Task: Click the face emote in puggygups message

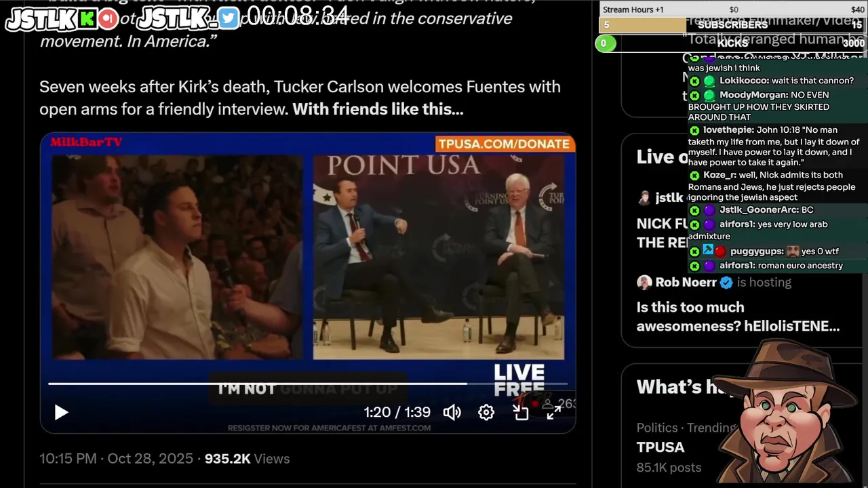Action: [x=793, y=251]
